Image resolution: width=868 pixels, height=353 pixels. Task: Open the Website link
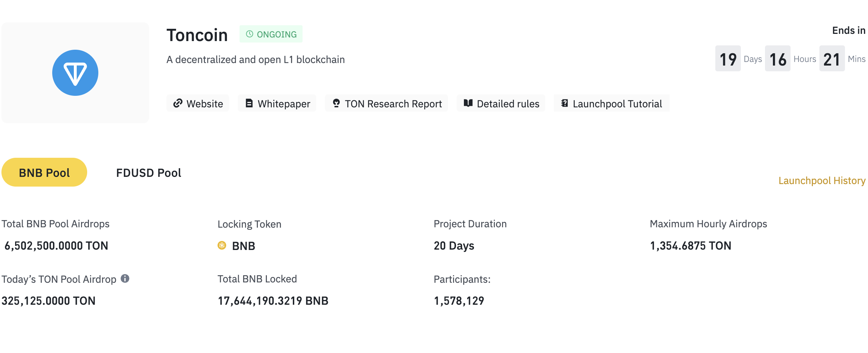point(198,103)
